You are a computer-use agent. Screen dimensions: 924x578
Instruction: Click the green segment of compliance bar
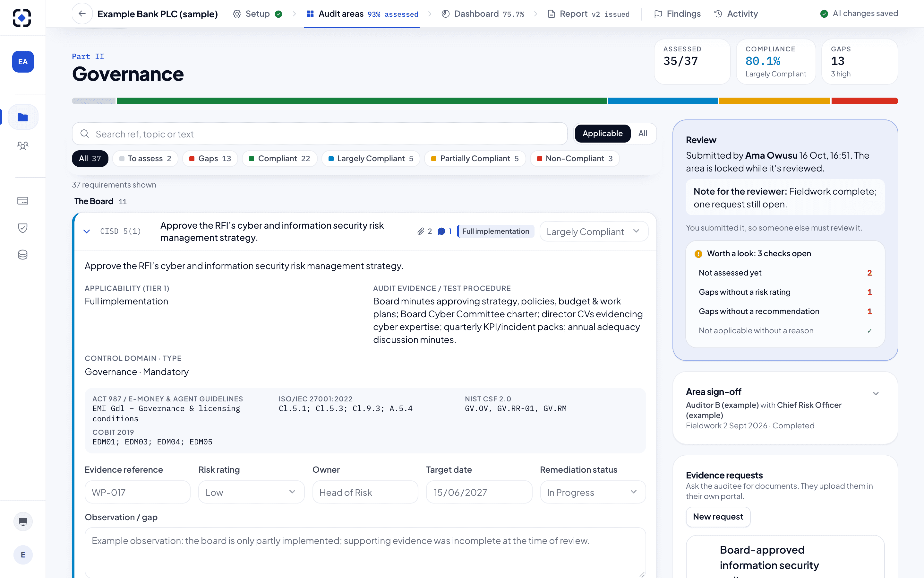pyautogui.click(x=362, y=101)
